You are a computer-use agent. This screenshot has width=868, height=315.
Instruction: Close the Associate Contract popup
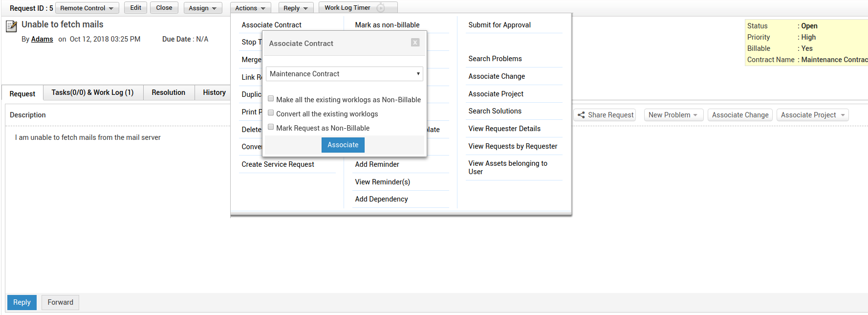(415, 43)
